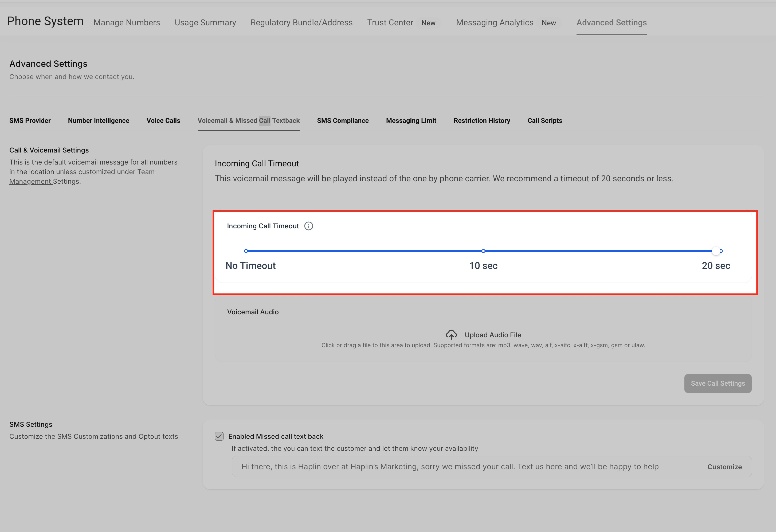The height and width of the screenshot is (532, 776).
Task: Click the Upload Audio File cloud icon
Action: tap(451, 335)
